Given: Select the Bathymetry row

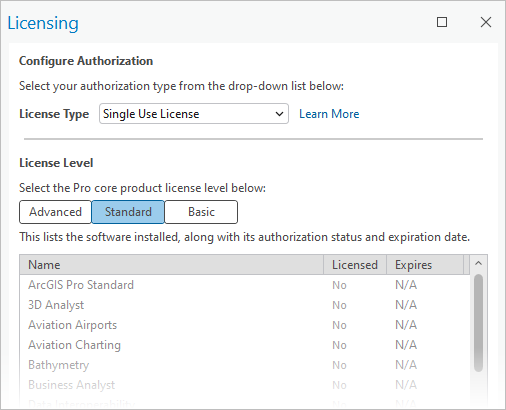Looking at the screenshot, I should click(x=245, y=365).
